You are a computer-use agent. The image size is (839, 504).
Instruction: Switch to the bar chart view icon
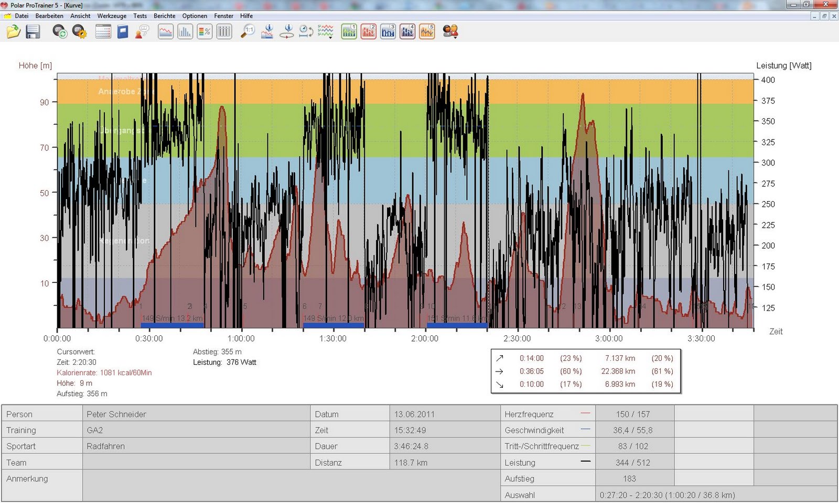(x=185, y=32)
